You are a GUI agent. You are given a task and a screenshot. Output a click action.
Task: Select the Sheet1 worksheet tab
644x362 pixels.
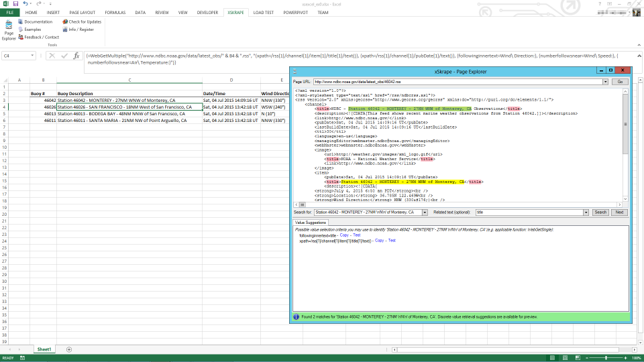coord(44,350)
